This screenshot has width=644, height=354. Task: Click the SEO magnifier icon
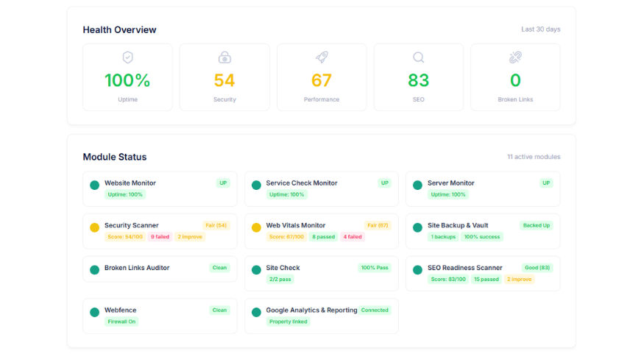coord(419,57)
